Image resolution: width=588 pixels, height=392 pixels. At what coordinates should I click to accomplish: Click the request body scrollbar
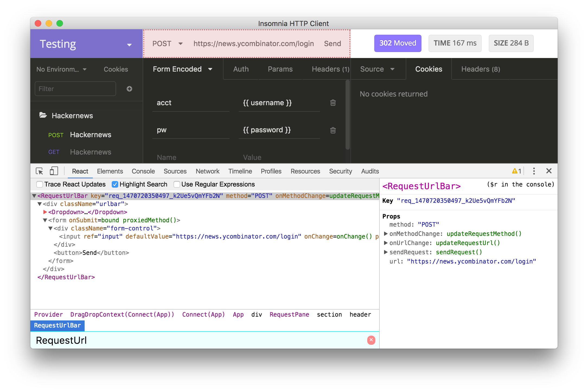tap(348, 115)
